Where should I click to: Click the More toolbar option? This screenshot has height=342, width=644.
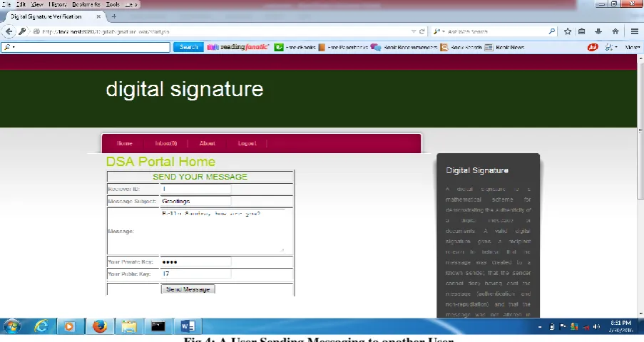(x=632, y=47)
